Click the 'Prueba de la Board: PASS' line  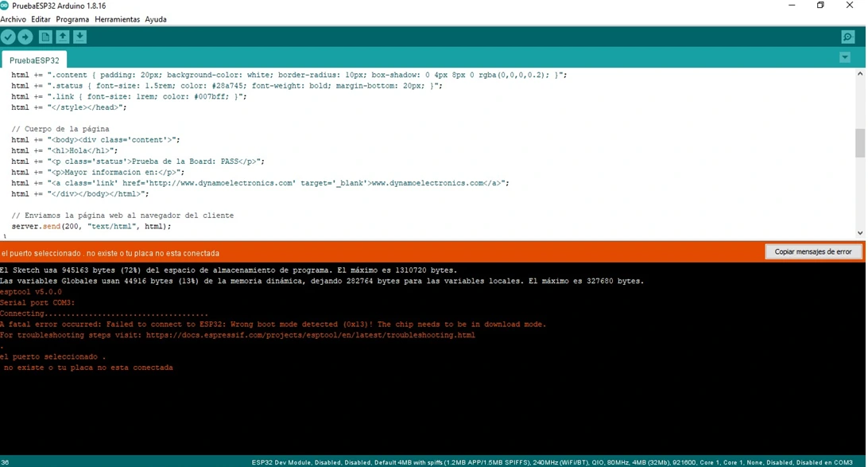(x=138, y=162)
